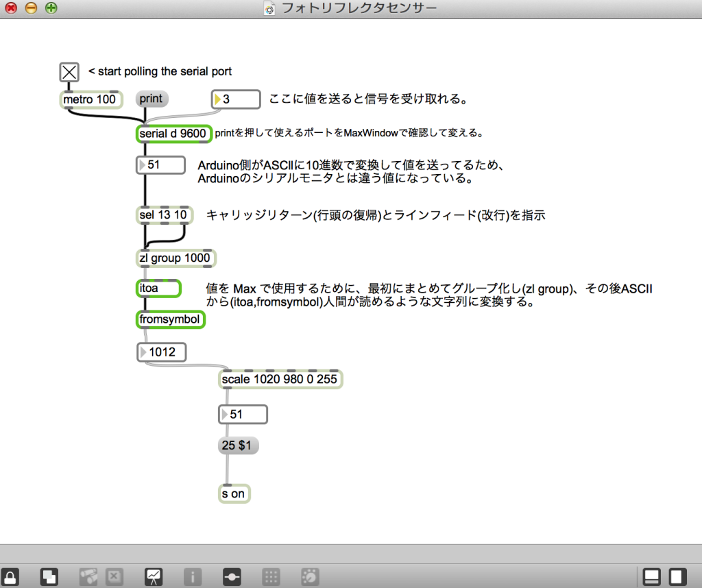
Task: Lock the patcher using the padlock icon
Action: [x=10, y=577]
